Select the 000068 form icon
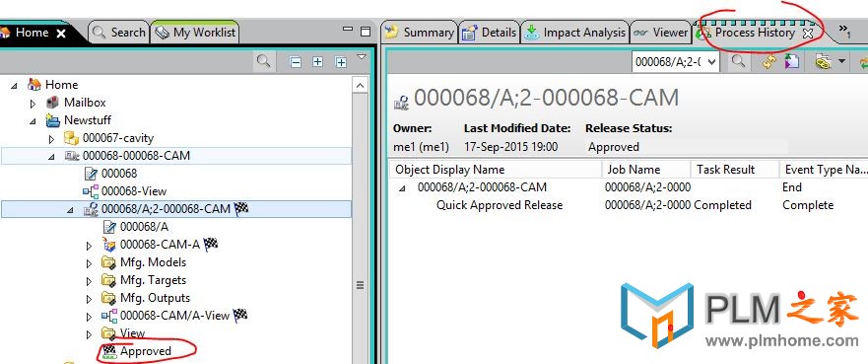This screenshot has height=364, width=868. (x=91, y=174)
